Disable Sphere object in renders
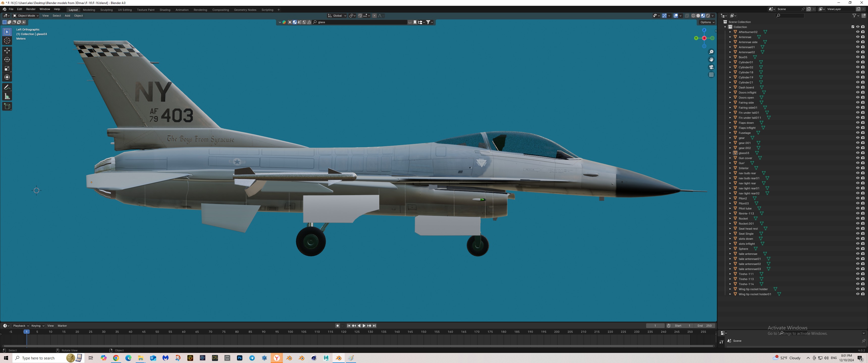 coord(863,249)
